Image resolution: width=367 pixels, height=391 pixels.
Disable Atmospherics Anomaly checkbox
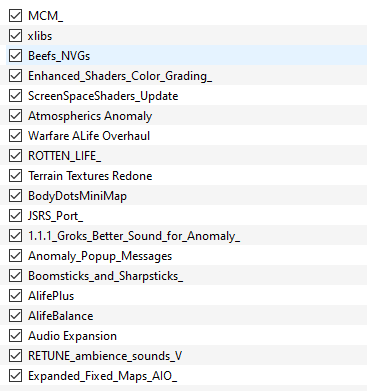click(x=15, y=116)
